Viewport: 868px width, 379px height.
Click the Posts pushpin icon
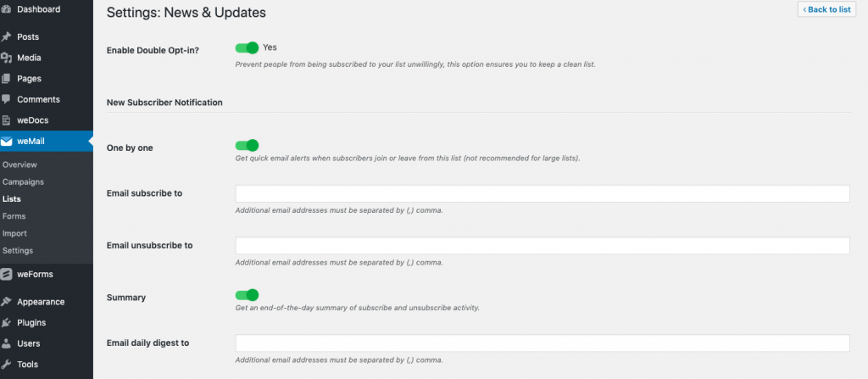coord(6,37)
